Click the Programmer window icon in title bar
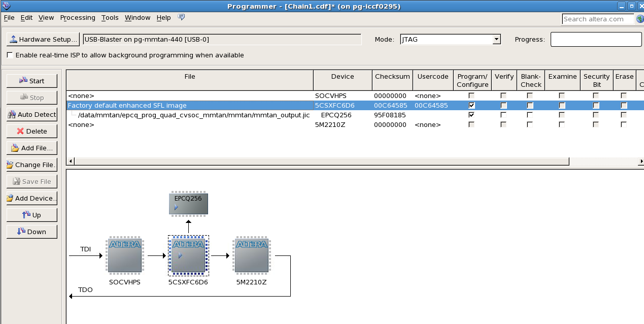The width and height of the screenshot is (644, 324). [6, 6]
